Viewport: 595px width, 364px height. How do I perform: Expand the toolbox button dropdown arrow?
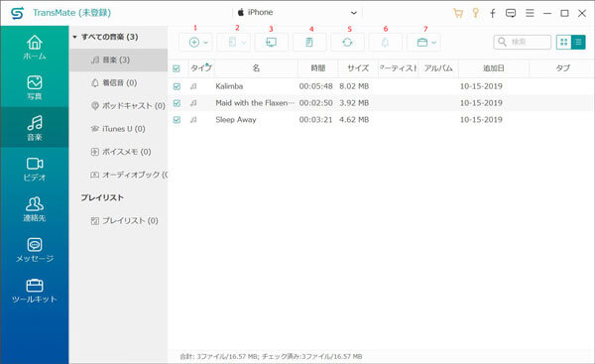433,43
